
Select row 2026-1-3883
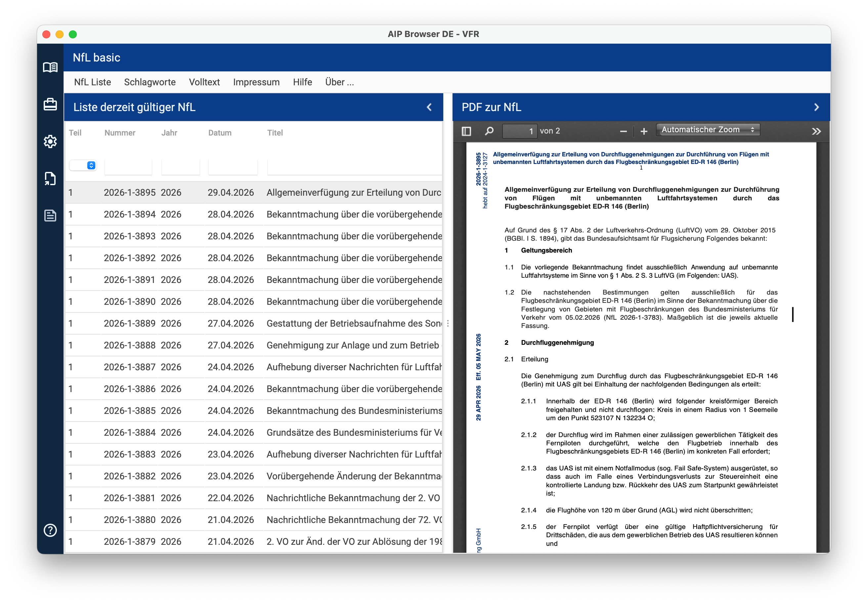[254, 455]
